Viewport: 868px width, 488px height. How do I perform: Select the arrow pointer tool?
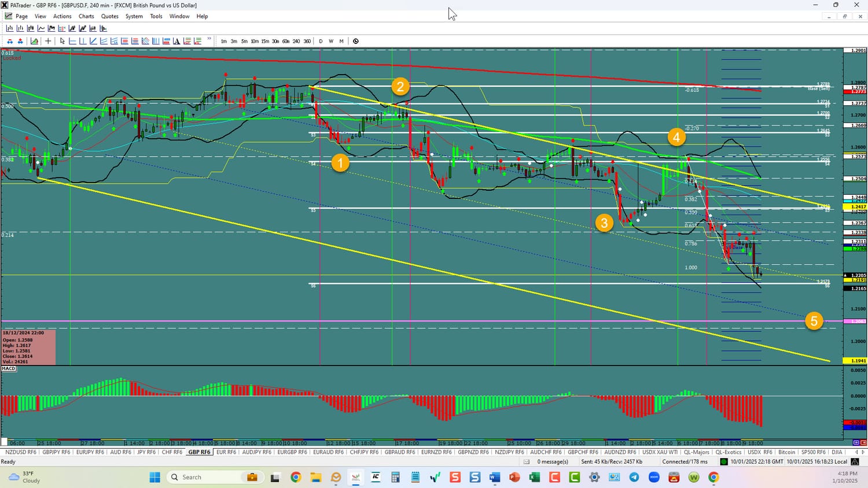pyautogui.click(x=62, y=41)
